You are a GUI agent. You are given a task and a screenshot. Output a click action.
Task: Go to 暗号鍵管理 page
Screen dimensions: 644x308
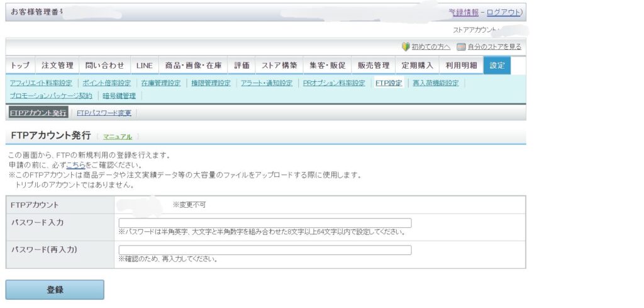click(119, 96)
